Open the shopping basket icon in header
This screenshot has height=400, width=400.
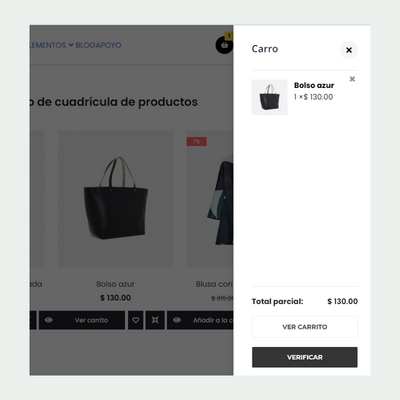(x=224, y=45)
